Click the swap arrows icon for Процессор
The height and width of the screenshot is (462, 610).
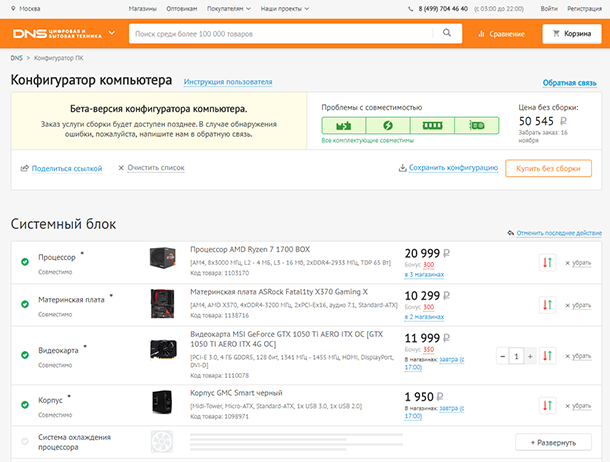coord(547,262)
